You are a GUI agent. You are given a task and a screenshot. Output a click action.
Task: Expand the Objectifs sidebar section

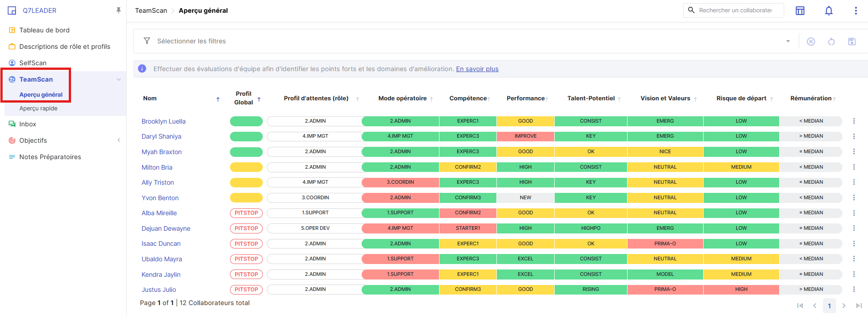[x=118, y=140]
